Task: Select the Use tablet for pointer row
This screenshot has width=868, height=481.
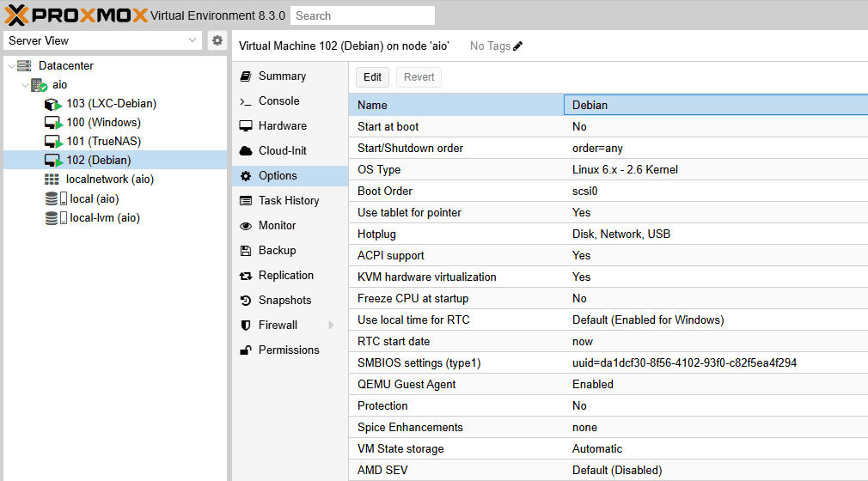Action: coord(608,212)
